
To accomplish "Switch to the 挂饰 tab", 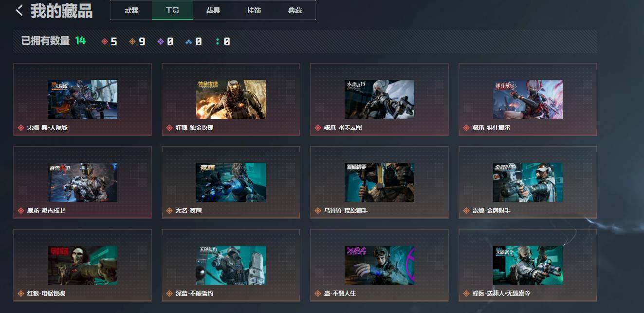I will [x=254, y=10].
